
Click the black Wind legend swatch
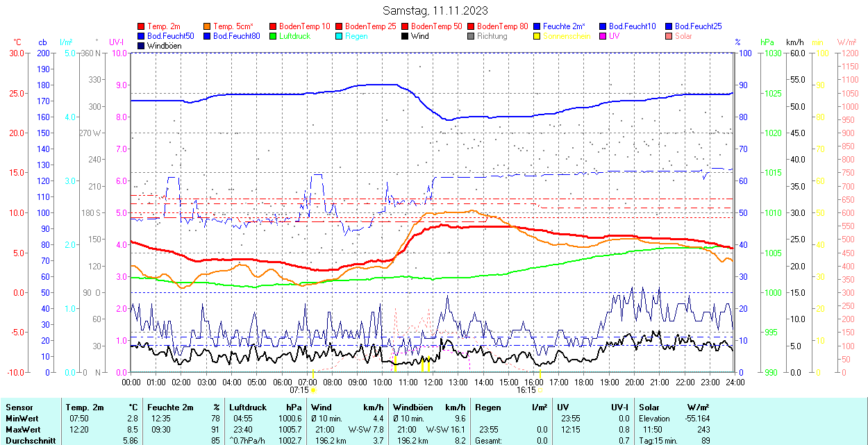coord(405,36)
